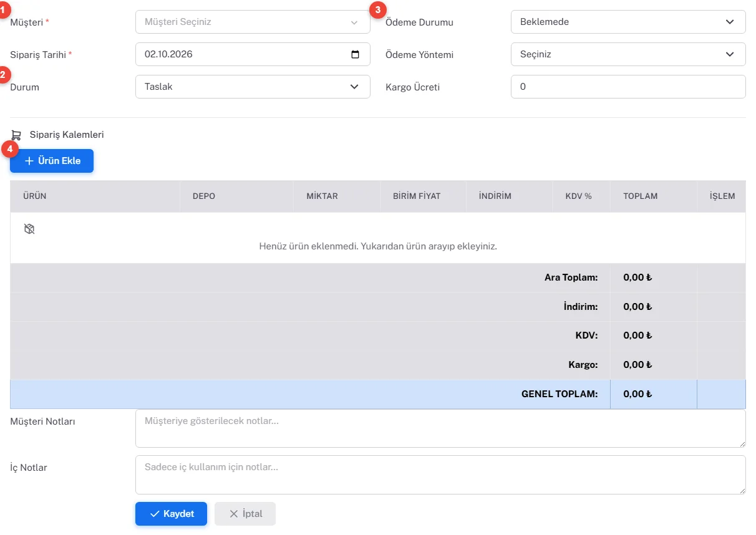Click the shopping cart icon beside Sipariş Kalemleri
This screenshot has height=535, width=756.
[16, 135]
